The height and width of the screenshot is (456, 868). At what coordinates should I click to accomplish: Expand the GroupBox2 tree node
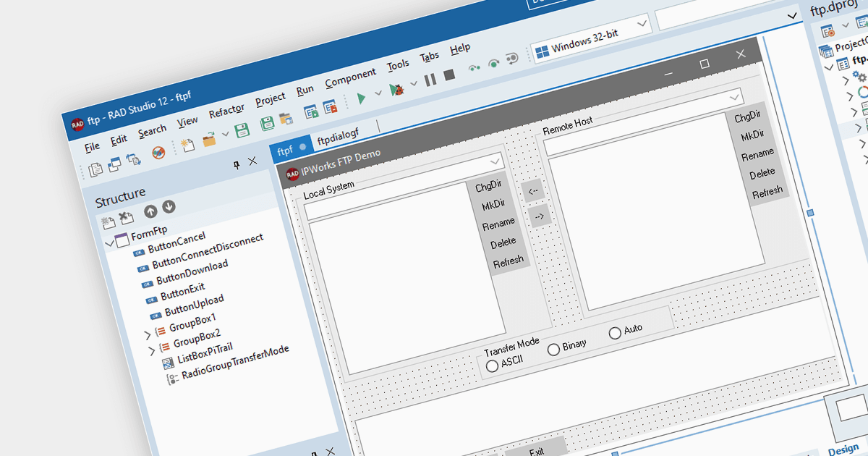click(152, 351)
